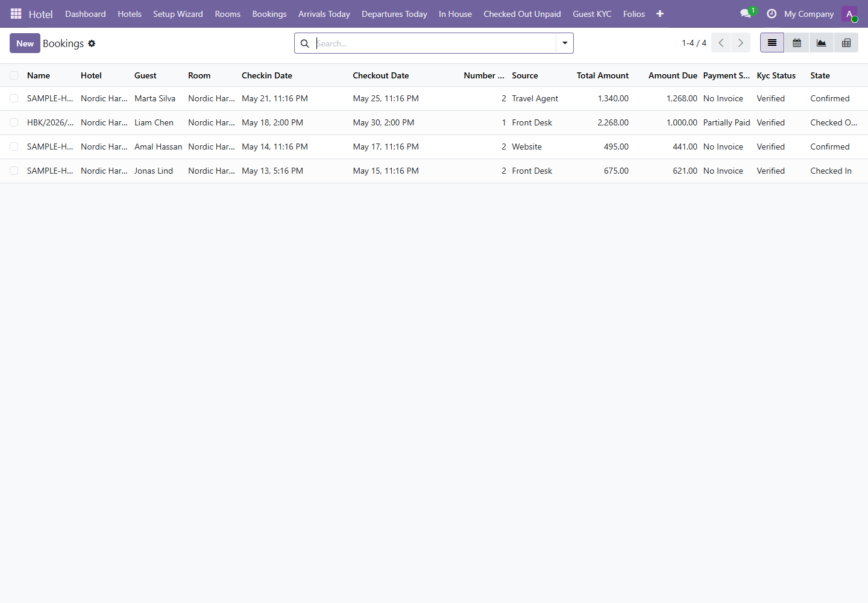
Task: Click total amount 675.00
Action: tap(616, 171)
